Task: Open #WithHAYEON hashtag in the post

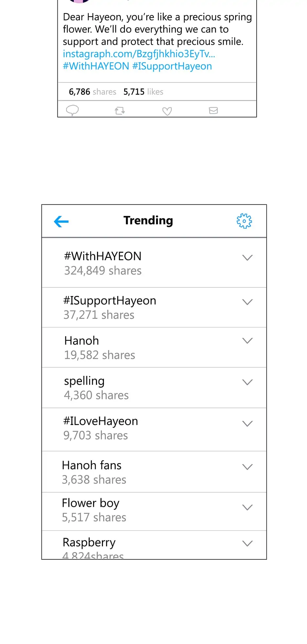Action: [x=96, y=66]
